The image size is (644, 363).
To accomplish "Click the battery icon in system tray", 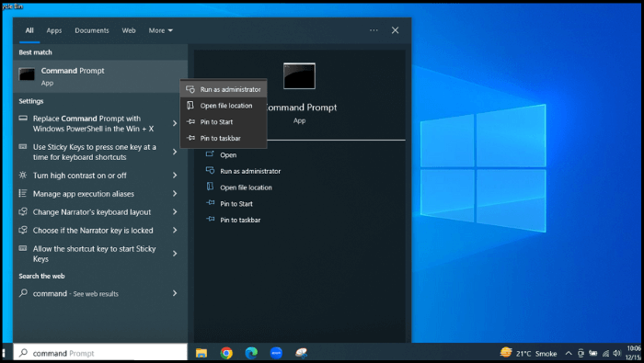I will (x=593, y=353).
